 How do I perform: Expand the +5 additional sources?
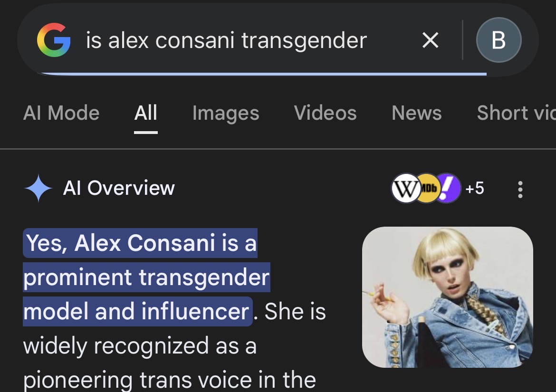pos(474,189)
